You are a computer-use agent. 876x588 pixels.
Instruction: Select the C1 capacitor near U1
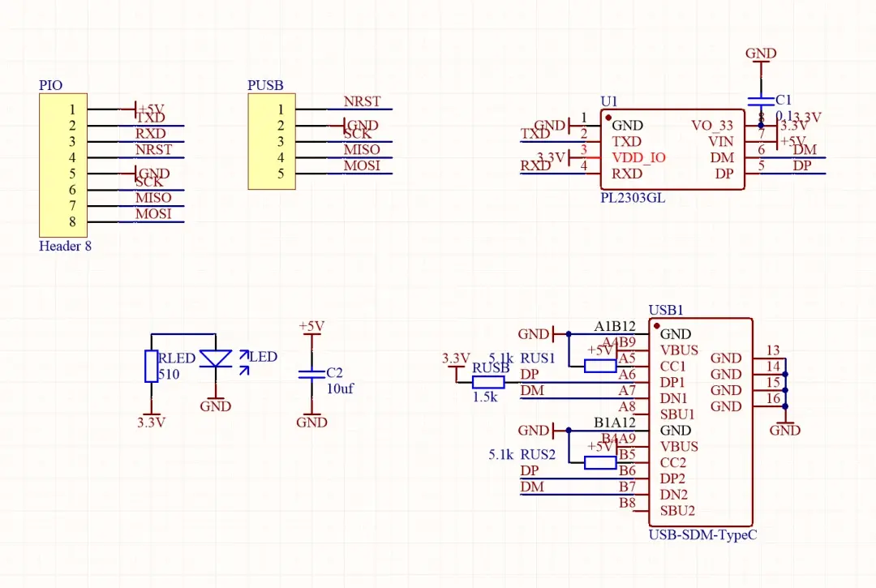[760, 101]
